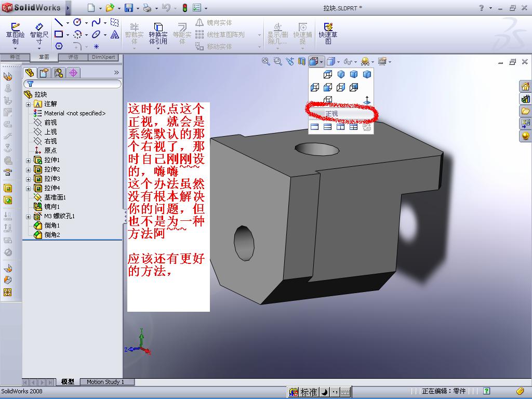Click the Zoom to Area icon
The height and width of the screenshot is (399, 532).
pyautogui.click(x=278, y=61)
